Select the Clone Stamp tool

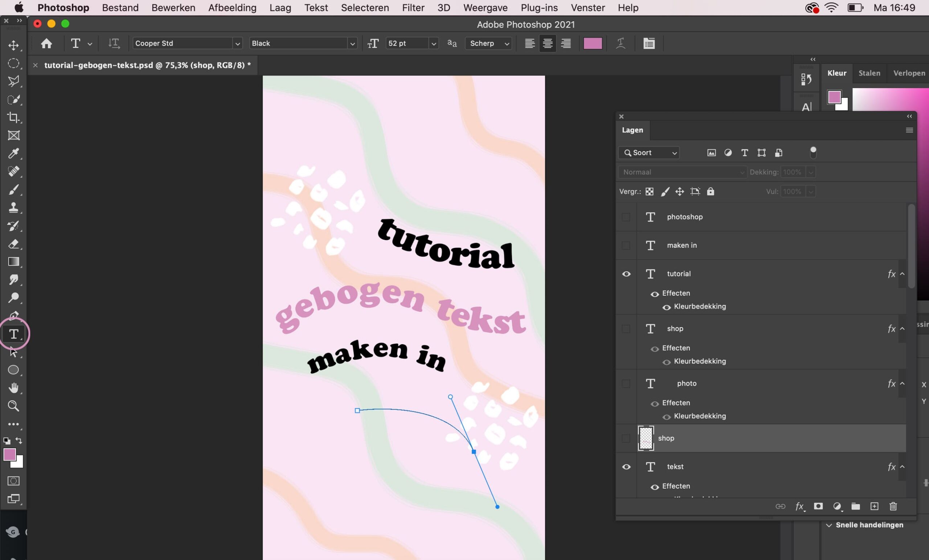[14, 208]
